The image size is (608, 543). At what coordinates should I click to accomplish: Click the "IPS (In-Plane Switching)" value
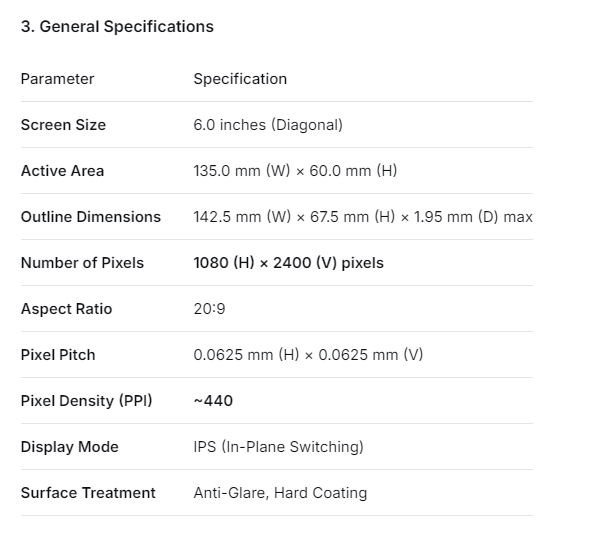pyautogui.click(x=278, y=447)
